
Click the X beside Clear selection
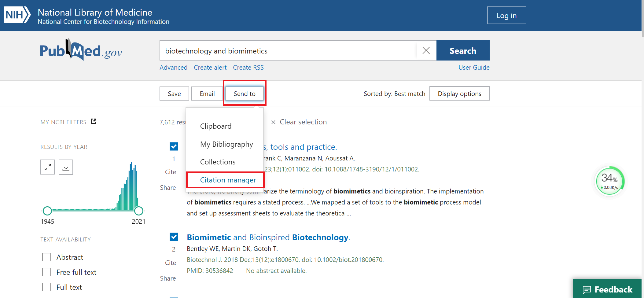pyautogui.click(x=274, y=122)
